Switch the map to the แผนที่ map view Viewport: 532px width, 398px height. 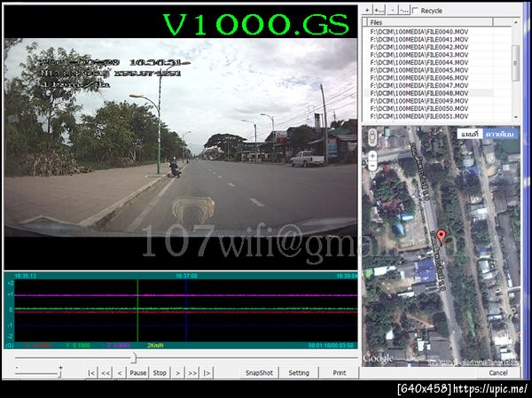click(470, 134)
